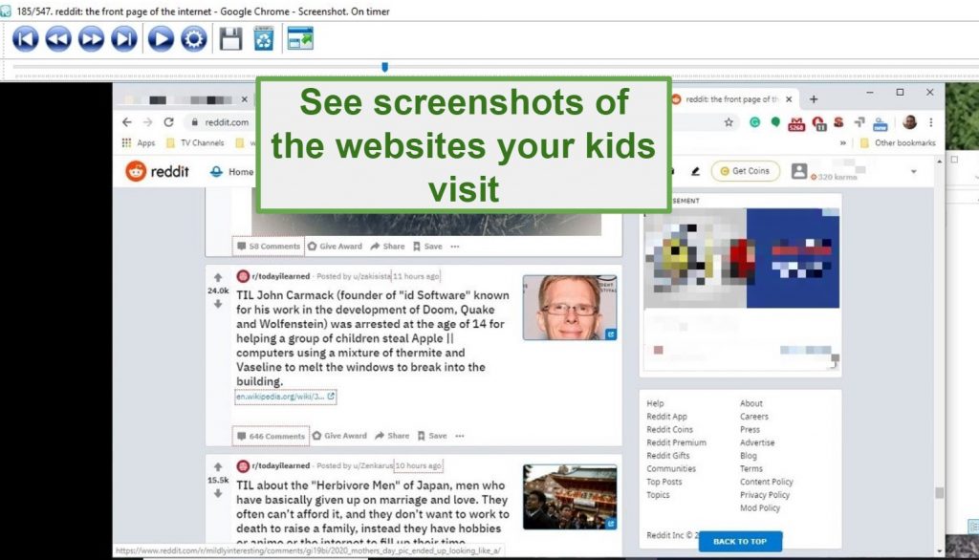Screen dimensions: 979x560
Task: Reload the reddit page
Action: click(x=168, y=122)
